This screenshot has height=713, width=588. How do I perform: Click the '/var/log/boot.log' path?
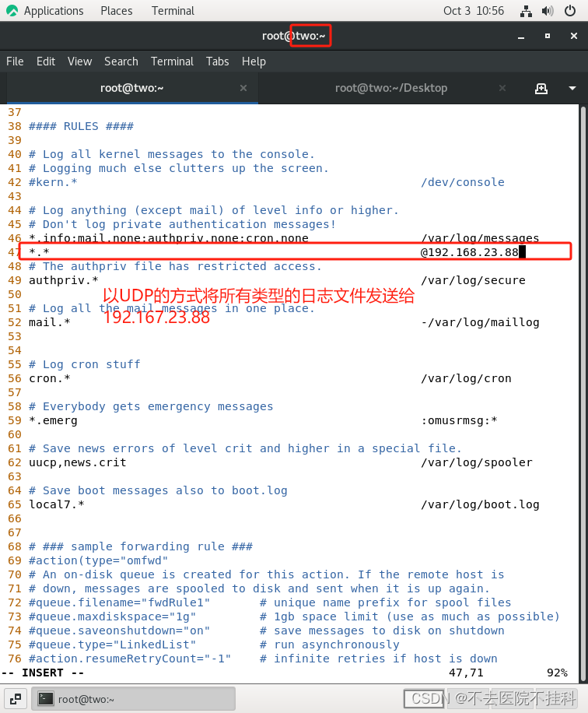[481, 504]
